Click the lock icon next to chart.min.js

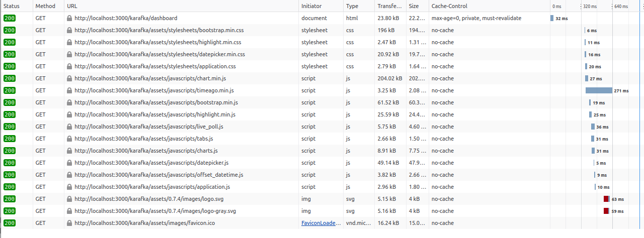tap(69, 78)
